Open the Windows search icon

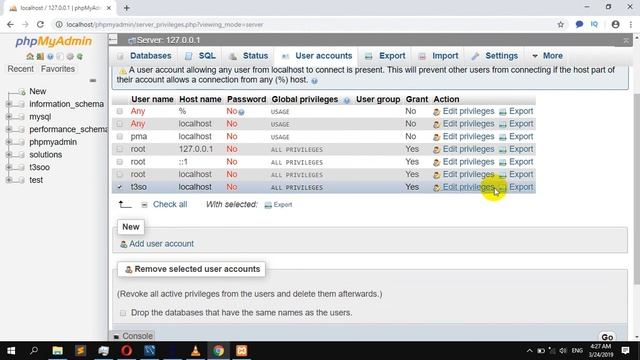(x=34, y=351)
